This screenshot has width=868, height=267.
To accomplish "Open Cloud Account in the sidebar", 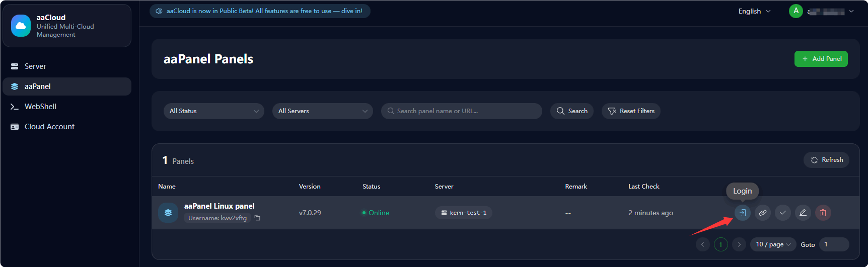I will coord(67,127).
